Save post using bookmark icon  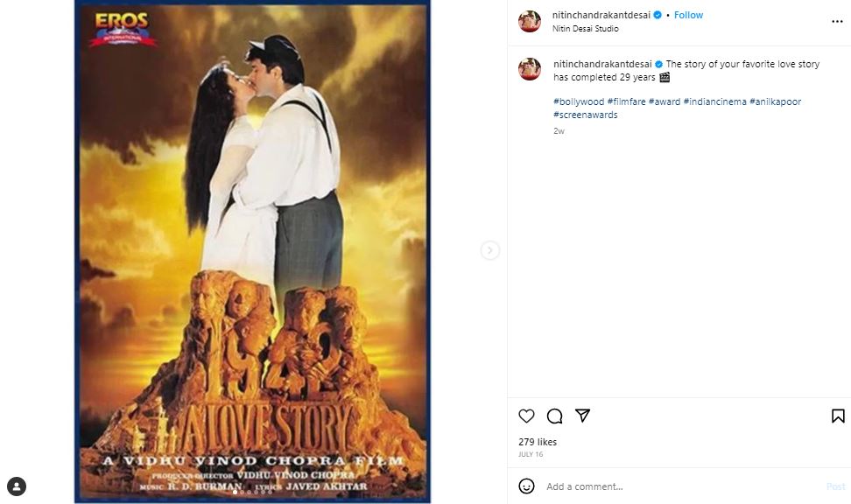(x=838, y=416)
